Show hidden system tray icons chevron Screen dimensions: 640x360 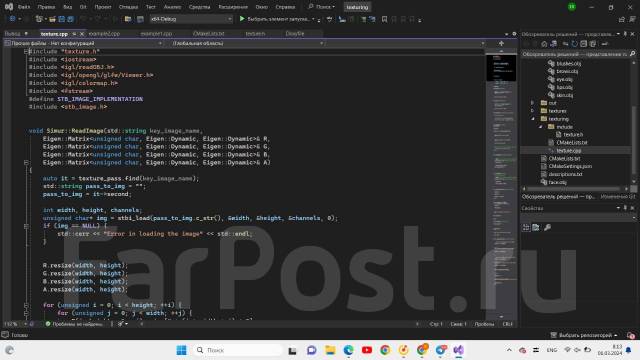pyautogui.click(x=509, y=350)
